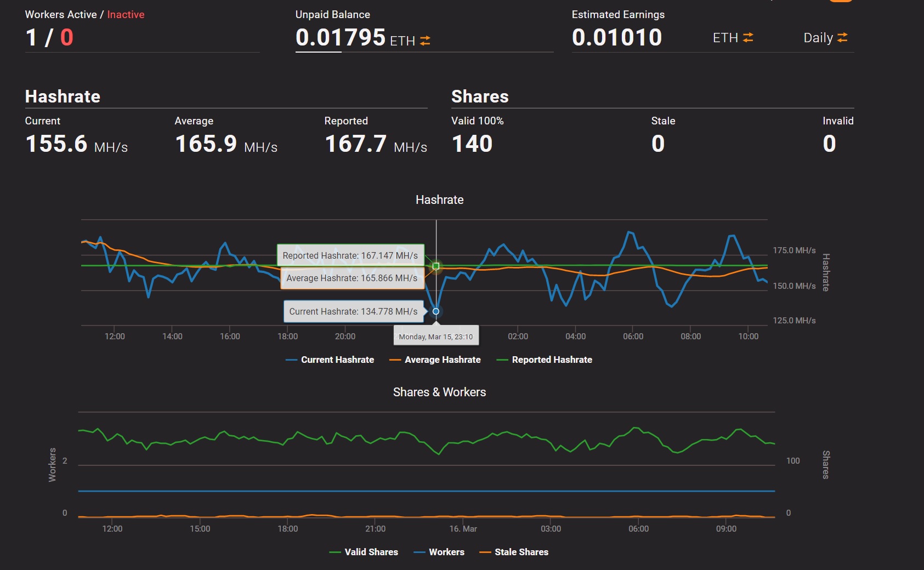Click the 150.0 MH/s axis label

[x=794, y=286]
